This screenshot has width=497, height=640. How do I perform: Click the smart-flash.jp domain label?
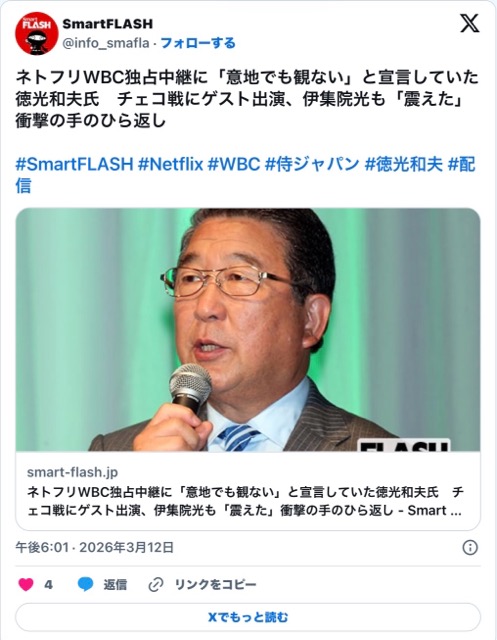pos(72,472)
